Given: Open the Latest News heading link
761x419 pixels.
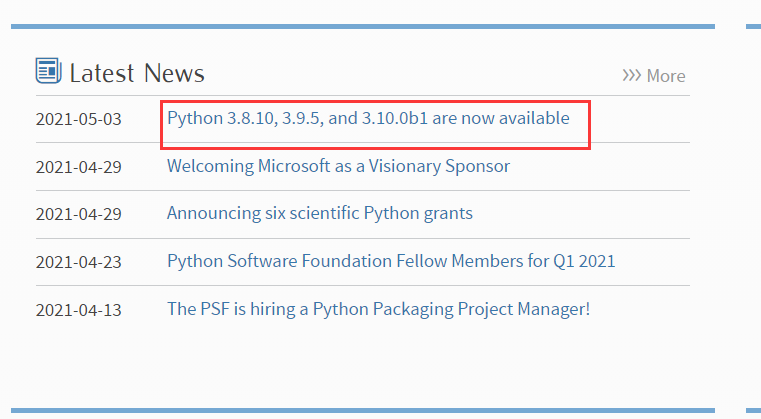Looking at the screenshot, I should [x=137, y=73].
